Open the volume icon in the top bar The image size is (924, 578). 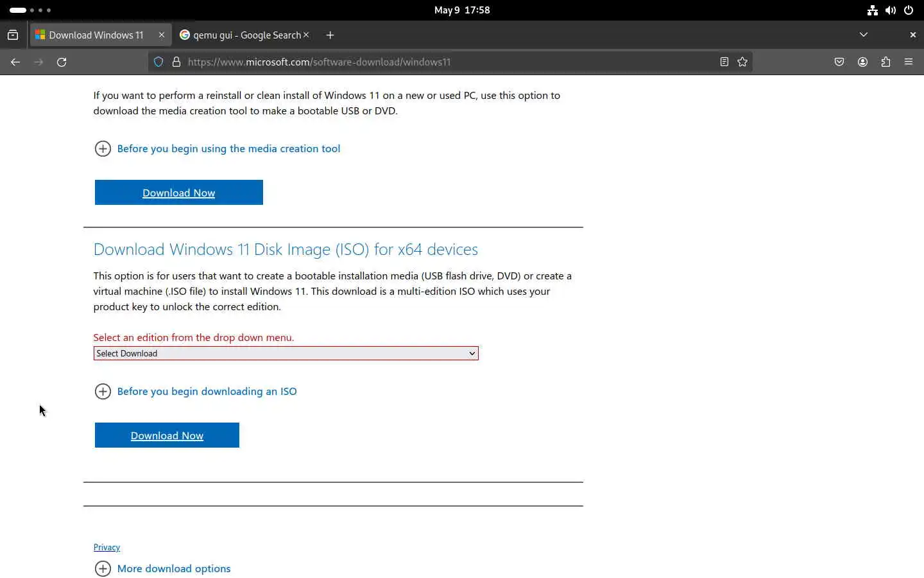pyautogui.click(x=891, y=10)
